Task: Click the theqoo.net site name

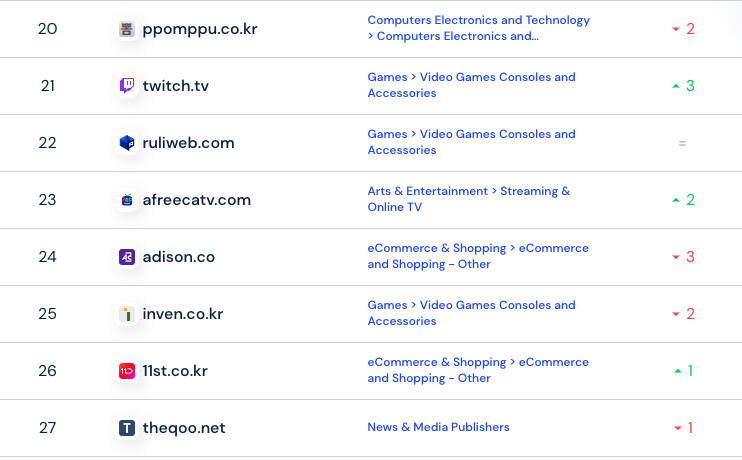Action: click(x=184, y=428)
